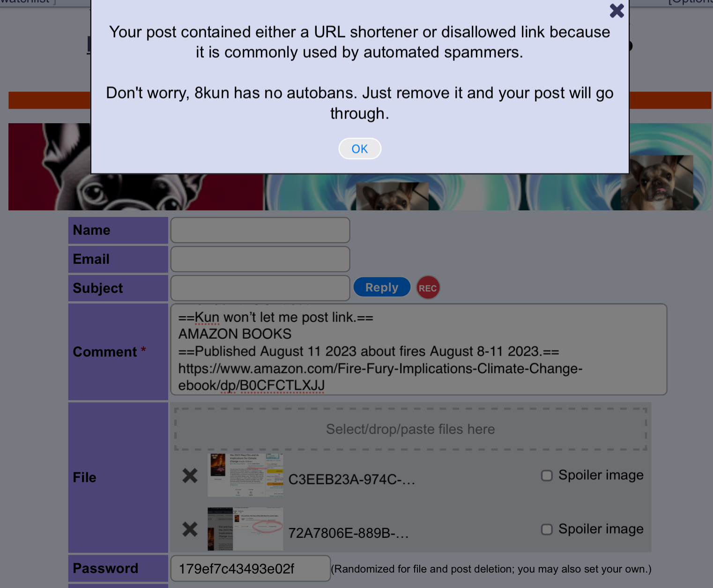713x588 pixels.
Task: Open the Select/drop/paste files area
Action: click(410, 429)
